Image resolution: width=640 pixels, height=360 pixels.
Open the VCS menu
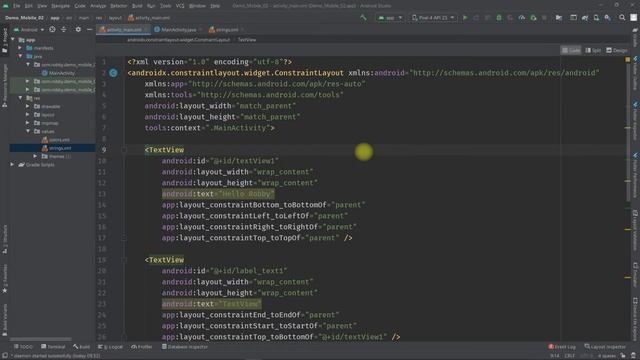180,6
